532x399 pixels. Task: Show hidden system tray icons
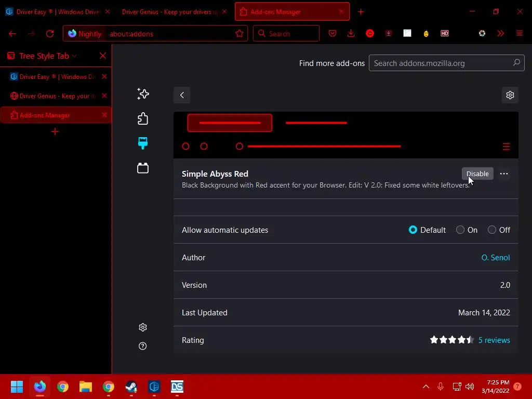pyautogui.click(x=426, y=387)
